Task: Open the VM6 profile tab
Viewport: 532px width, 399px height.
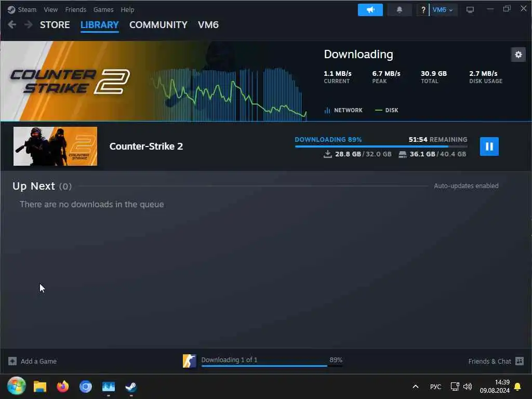Action: (x=208, y=25)
